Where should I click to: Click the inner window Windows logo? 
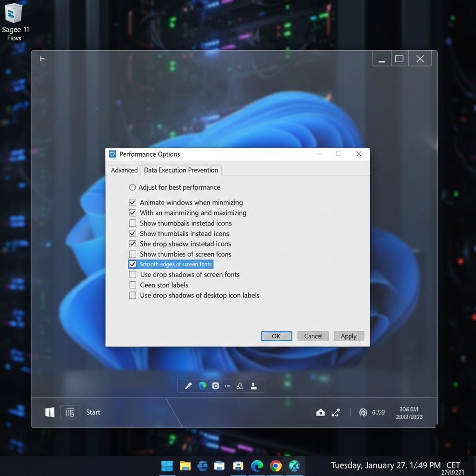50,412
